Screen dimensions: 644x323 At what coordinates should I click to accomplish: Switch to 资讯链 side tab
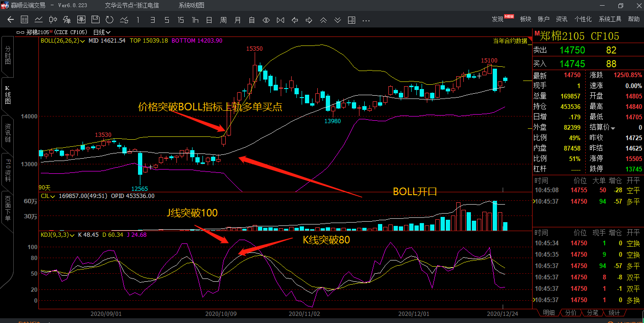pyautogui.click(x=7, y=134)
